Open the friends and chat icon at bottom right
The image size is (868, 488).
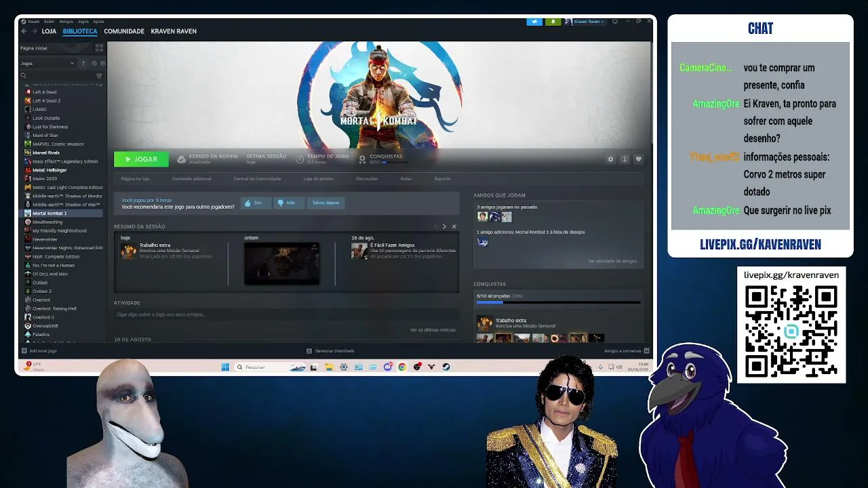pos(646,351)
